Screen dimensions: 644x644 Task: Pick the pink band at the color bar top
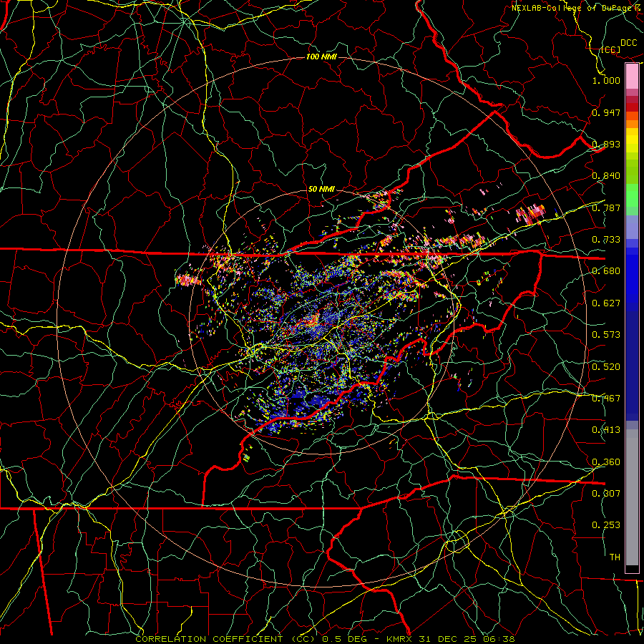632,77
